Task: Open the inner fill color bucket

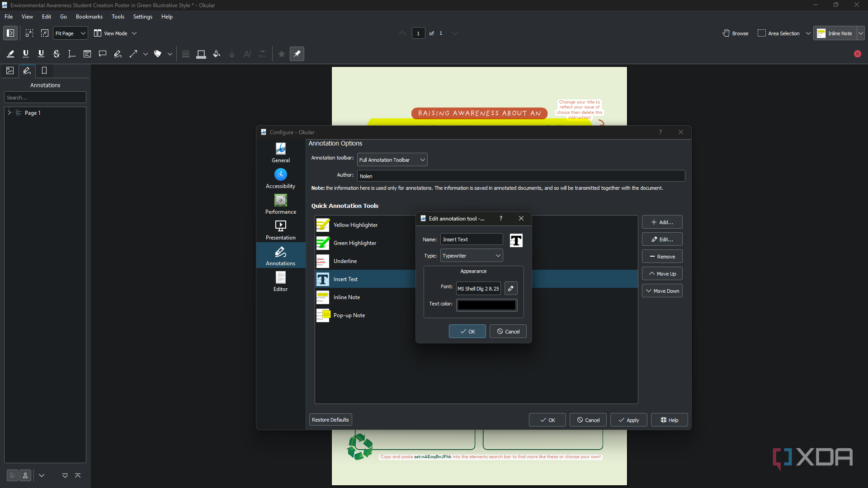Action: coord(217,54)
